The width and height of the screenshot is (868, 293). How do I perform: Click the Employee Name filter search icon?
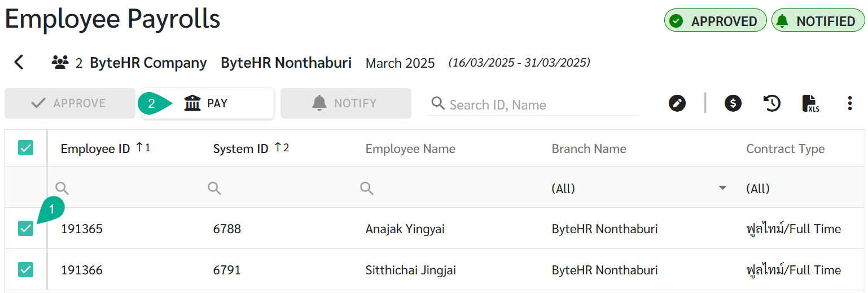367,189
